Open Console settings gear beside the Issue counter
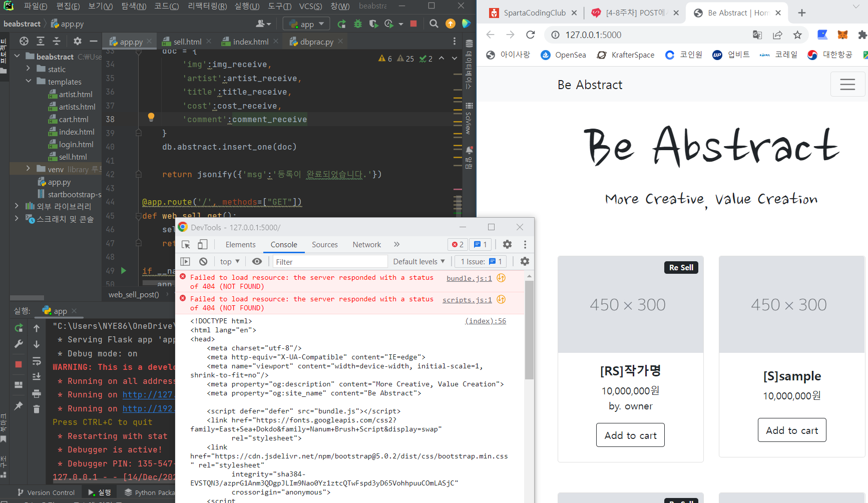This screenshot has height=503, width=868. coord(525,261)
